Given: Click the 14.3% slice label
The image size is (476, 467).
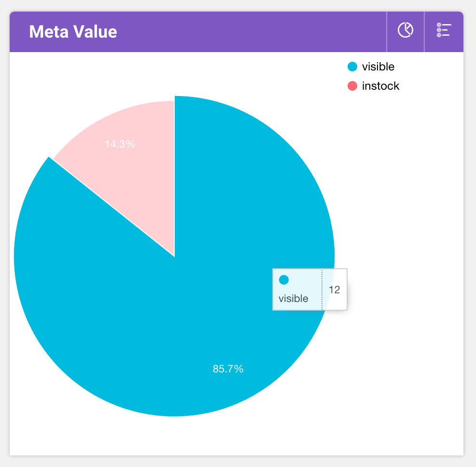Looking at the screenshot, I should (x=120, y=144).
